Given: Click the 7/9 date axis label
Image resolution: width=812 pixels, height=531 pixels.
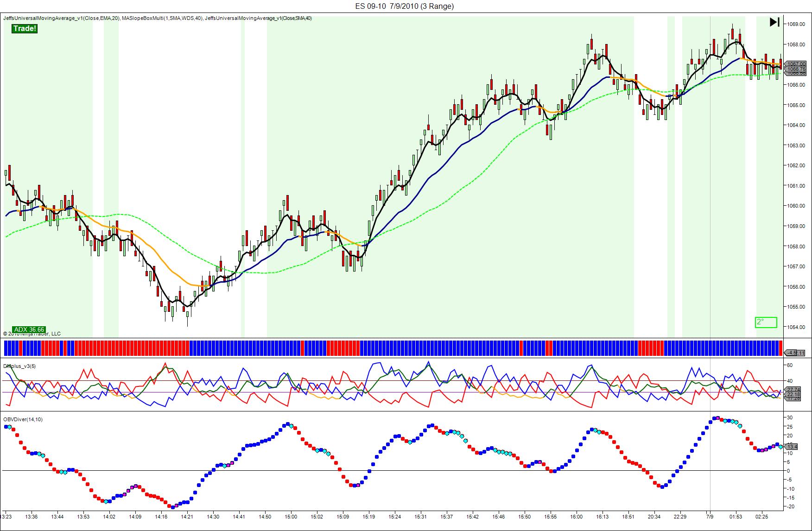Looking at the screenshot, I should (x=710, y=516).
